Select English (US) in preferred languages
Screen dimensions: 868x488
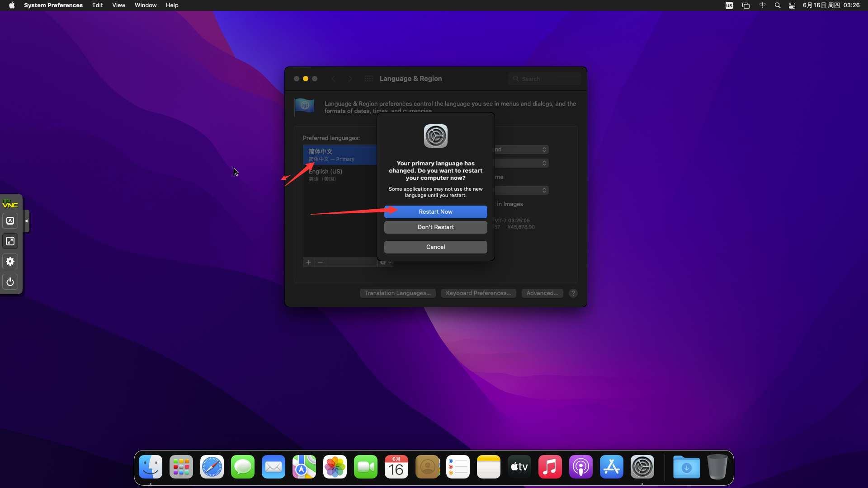click(340, 175)
